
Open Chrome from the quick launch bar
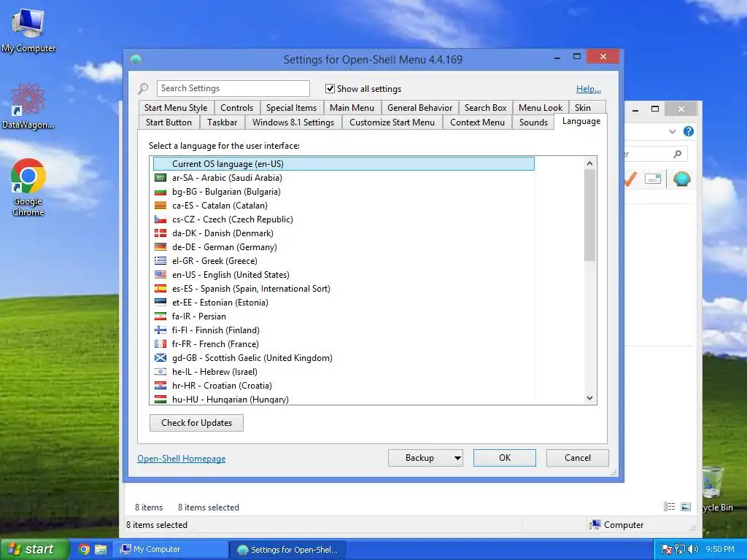pos(84,549)
